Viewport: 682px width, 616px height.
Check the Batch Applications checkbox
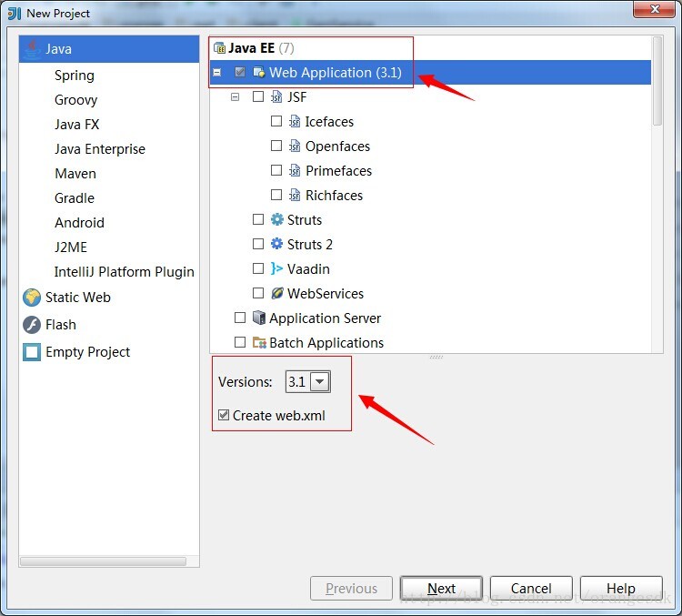click(x=240, y=342)
